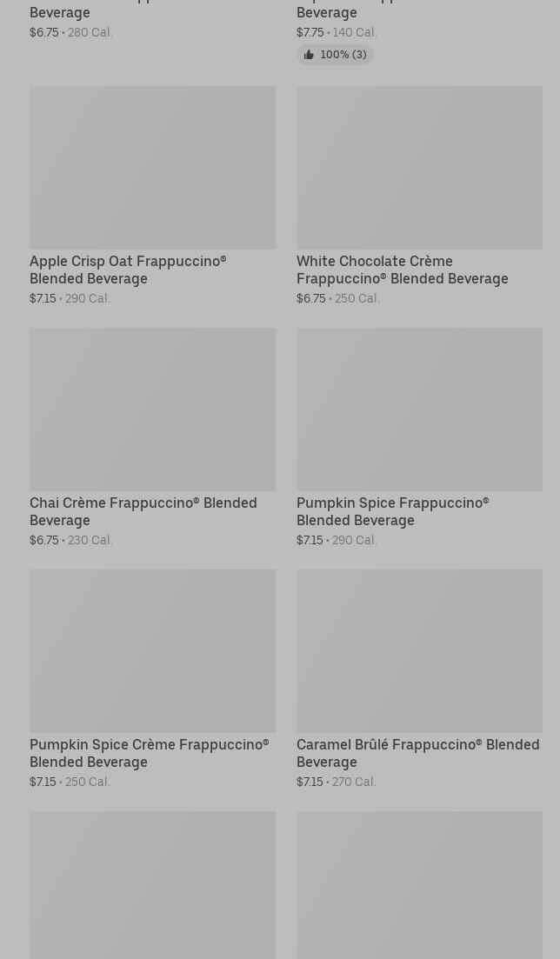Choose the Pumpkin Spice Crème Frappuccino title
This screenshot has width=560, height=959.
coord(149,753)
